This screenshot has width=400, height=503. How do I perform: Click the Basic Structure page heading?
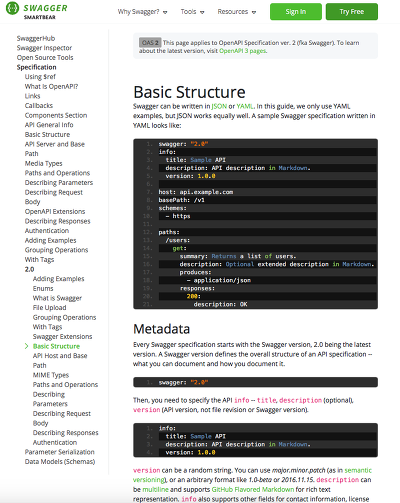point(189,92)
